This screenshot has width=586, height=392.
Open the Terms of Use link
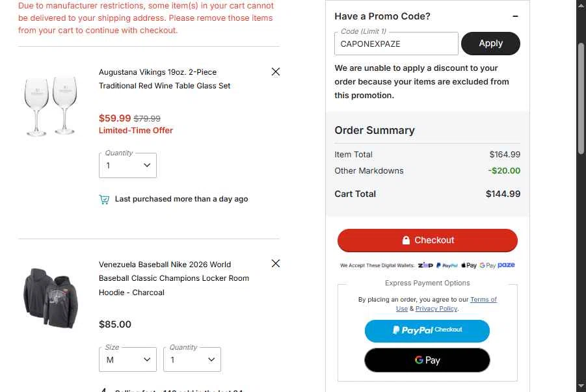coord(483,300)
